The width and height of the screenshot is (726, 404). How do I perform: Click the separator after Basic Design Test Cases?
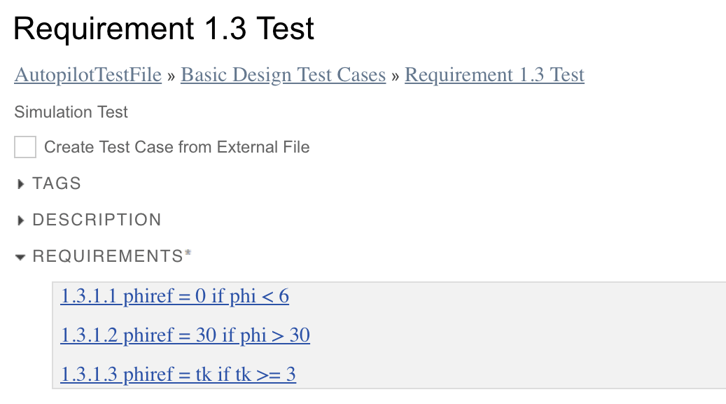pyautogui.click(x=395, y=76)
